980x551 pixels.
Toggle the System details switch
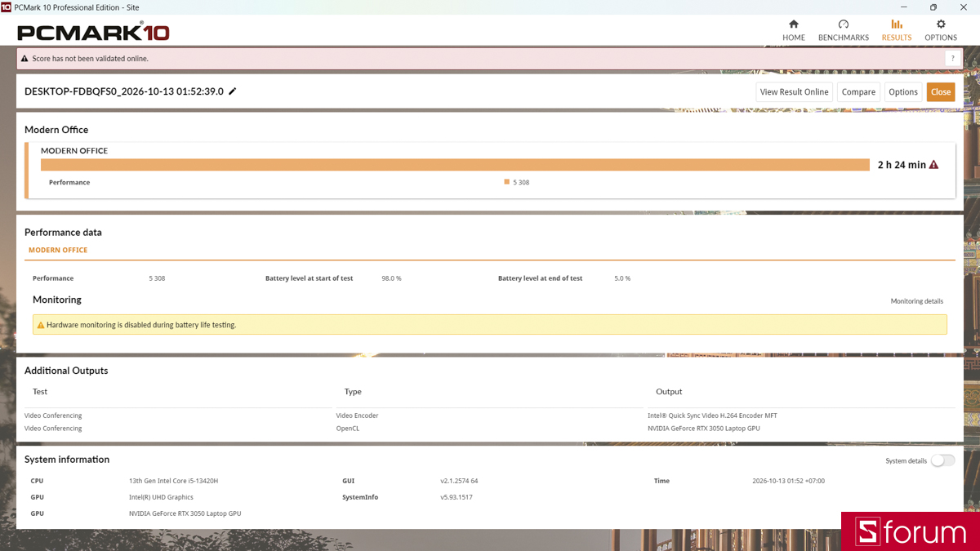click(942, 460)
